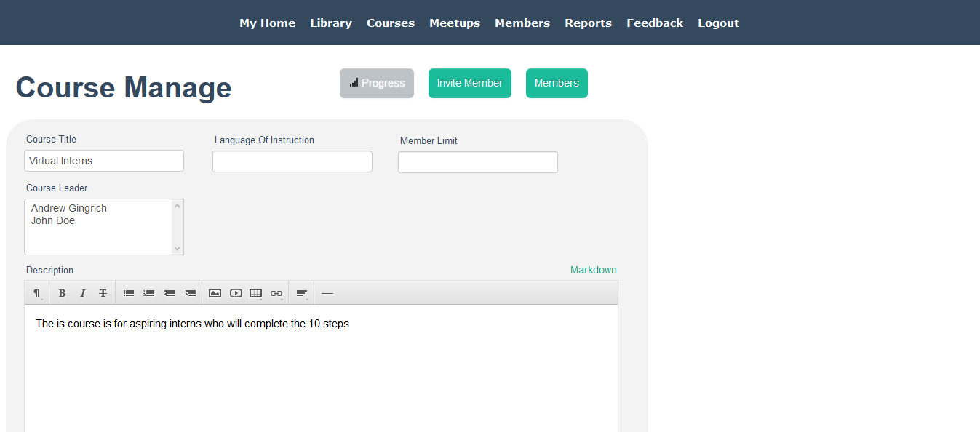Toggle strikethrough formatting

pyautogui.click(x=103, y=292)
